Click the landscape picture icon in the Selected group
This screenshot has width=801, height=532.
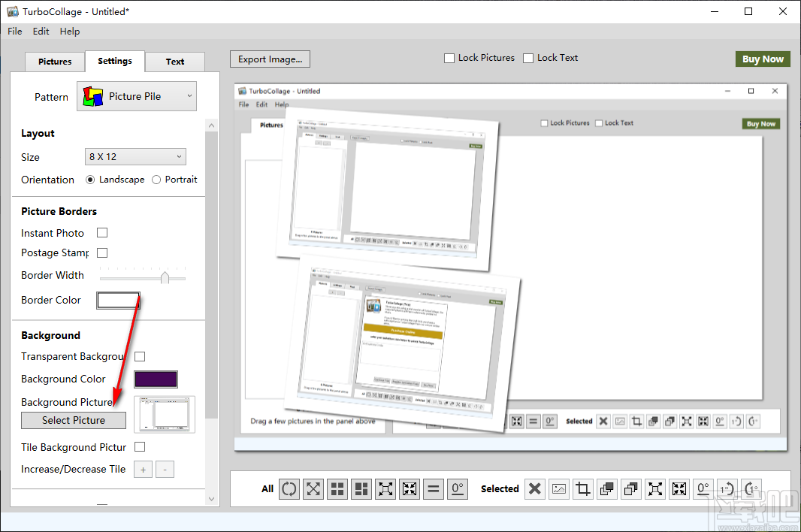pyautogui.click(x=559, y=489)
